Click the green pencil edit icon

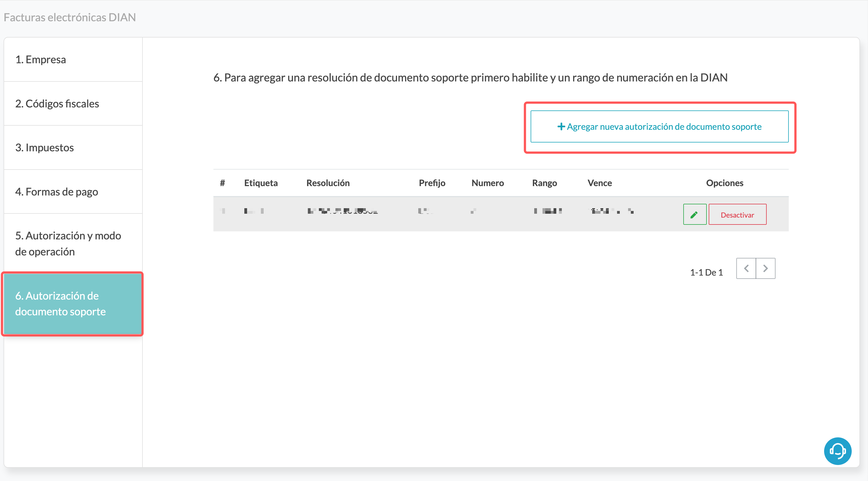tap(694, 214)
